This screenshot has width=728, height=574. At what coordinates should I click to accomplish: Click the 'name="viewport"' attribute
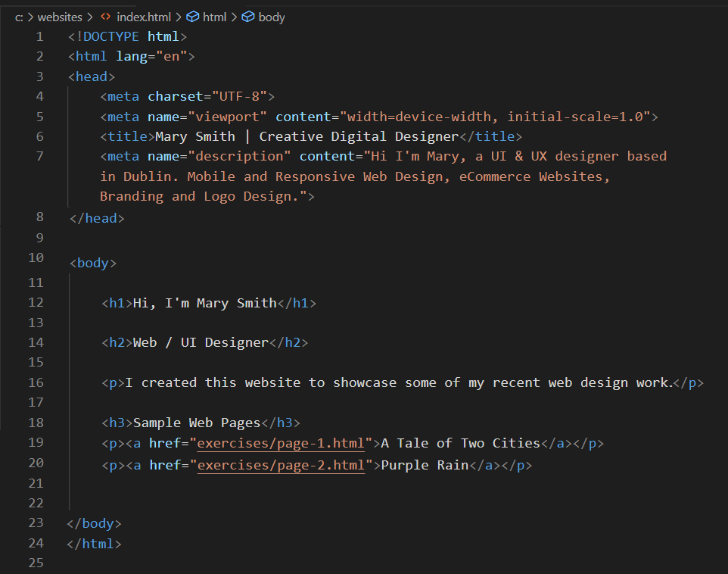tap(207, 117)
